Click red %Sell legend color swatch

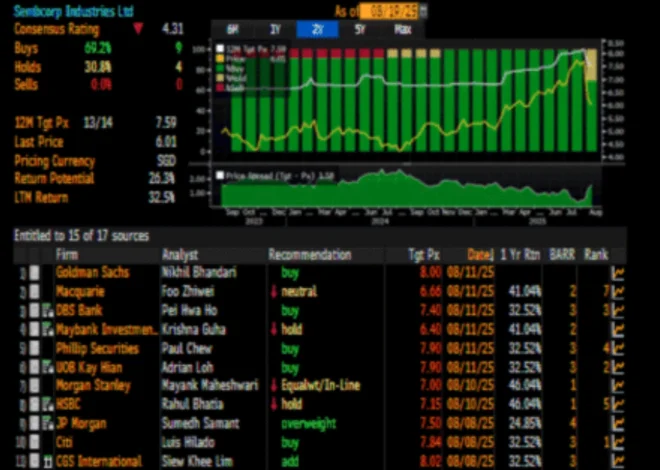click(x=220, y=88)
